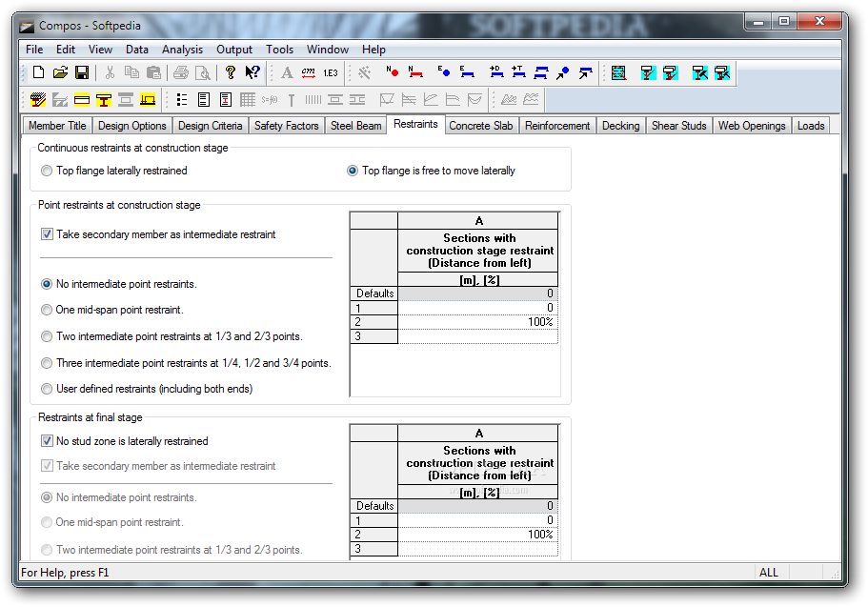868x607 pixels.
Task: Switch to the Web Openings tab
Action: point(752,126)
